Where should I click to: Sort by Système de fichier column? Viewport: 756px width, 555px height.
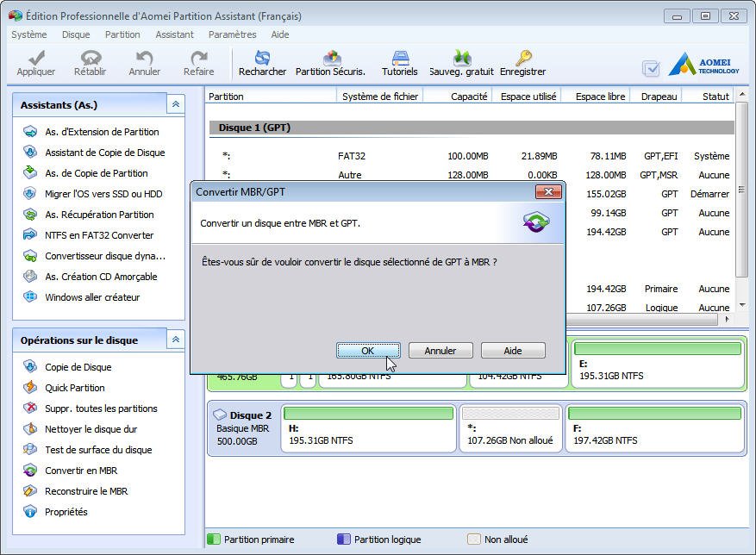point(380,97)
